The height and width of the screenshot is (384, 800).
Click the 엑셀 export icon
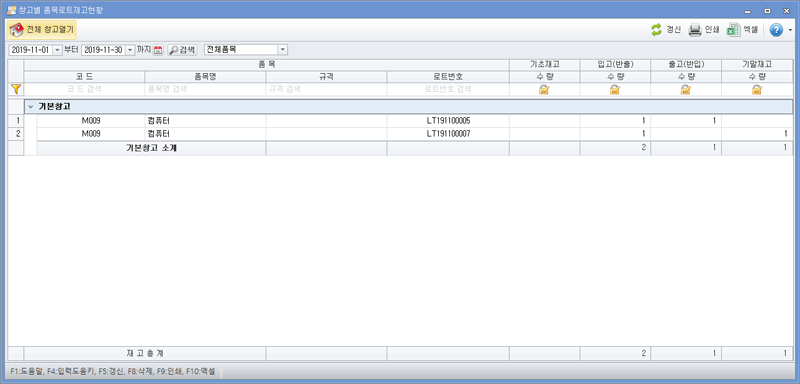coord(733,30)
